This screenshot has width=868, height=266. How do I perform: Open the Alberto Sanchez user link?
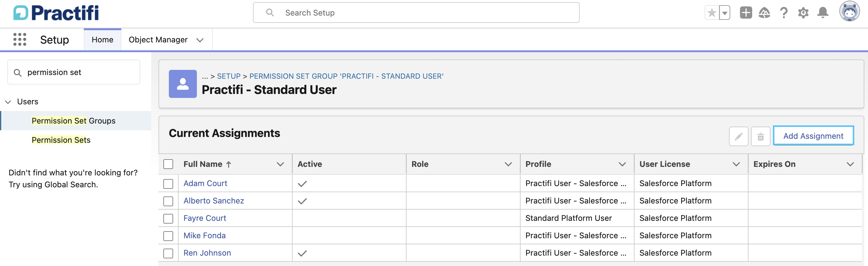click(214, 201)
